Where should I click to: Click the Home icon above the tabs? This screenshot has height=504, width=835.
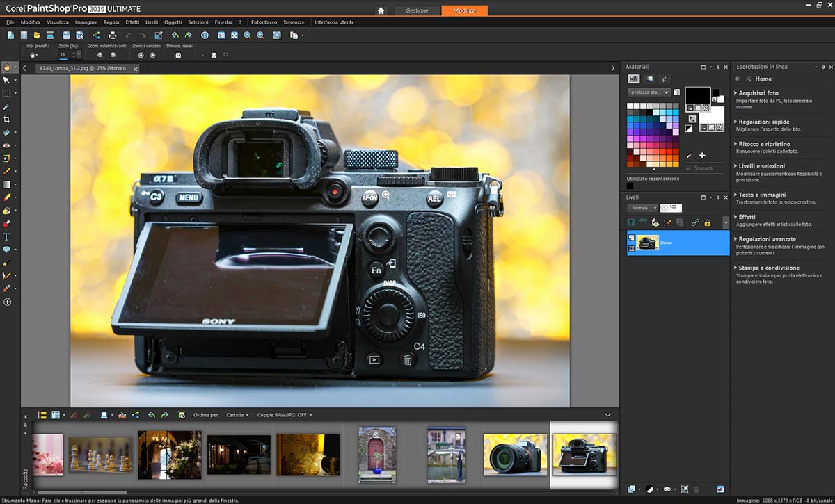381,10
